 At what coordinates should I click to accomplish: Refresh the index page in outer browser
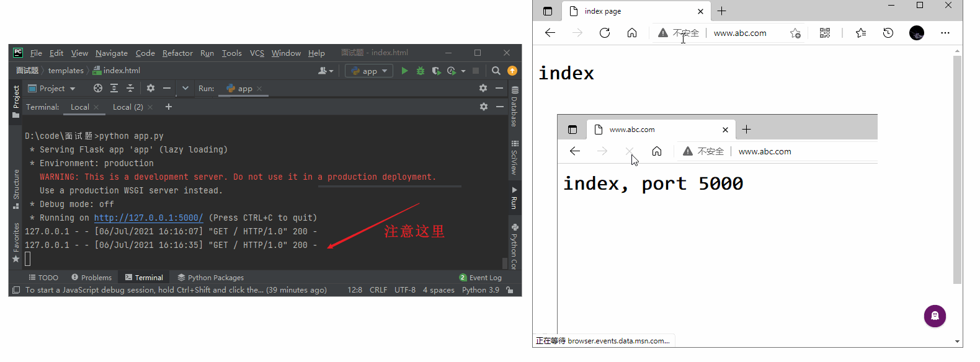pos(605,33)
